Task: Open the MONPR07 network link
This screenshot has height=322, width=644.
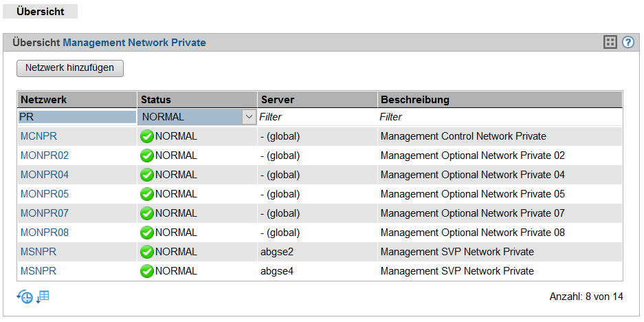Action: click(45, 213)
